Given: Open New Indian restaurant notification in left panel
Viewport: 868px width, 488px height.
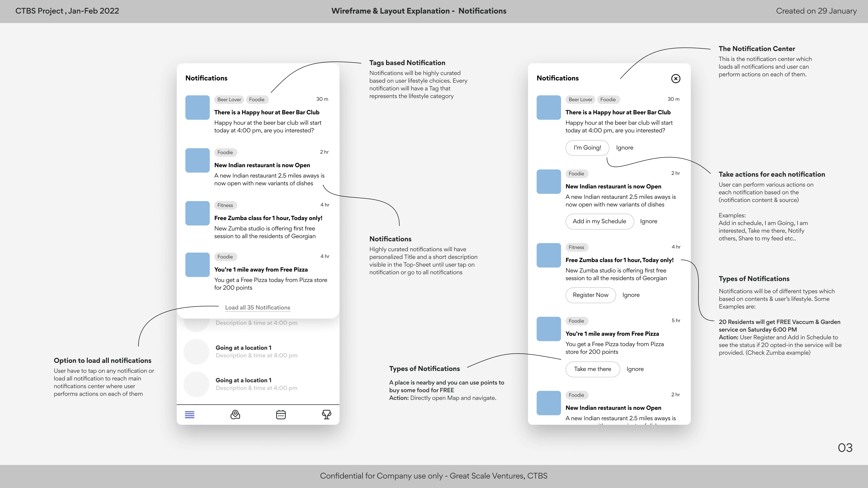Looking at the screenshot, I should pyautogui.click(x=262, y=165).
